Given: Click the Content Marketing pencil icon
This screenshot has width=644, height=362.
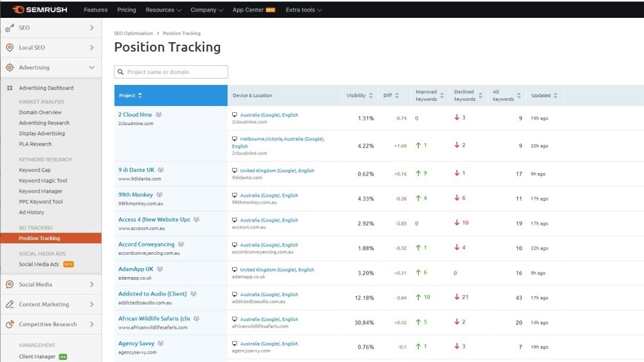Looking at the screenshot, I should click(10, 305).
